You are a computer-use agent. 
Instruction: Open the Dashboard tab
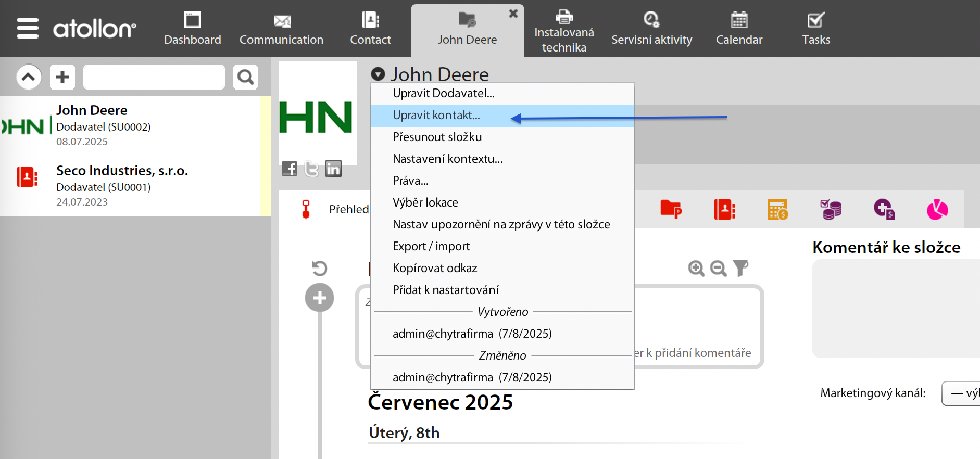193,29
